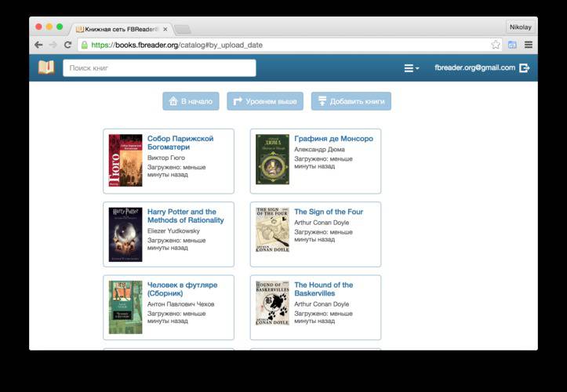
Task: Go back using browser back arrow
Action: [39, 45]
